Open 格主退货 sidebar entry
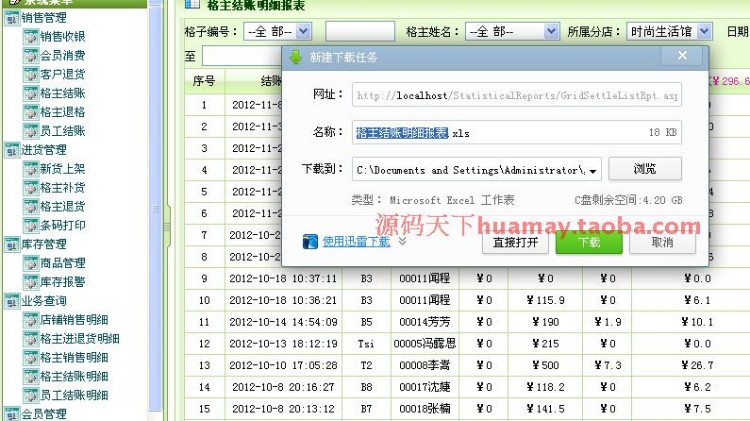The height and width of the screenshot is (421, 750). coord(62,206)
